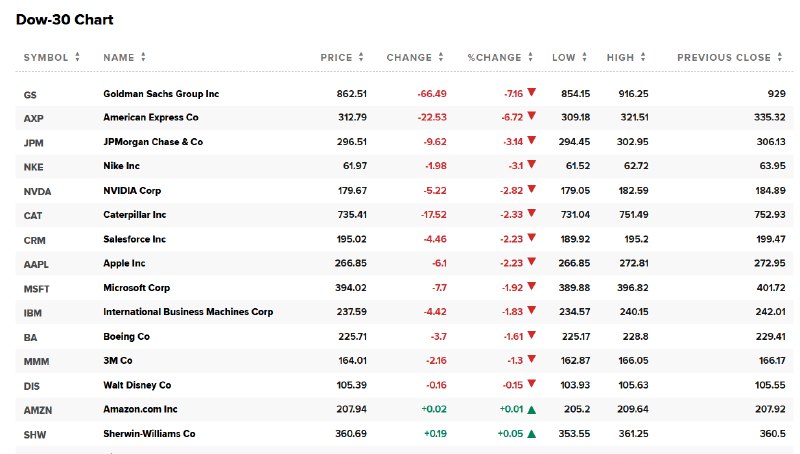Image resolution: width=800 pixels, height=454 pixels.
Task: Open the AAPL ticker symbol
Action: point(36,264)
